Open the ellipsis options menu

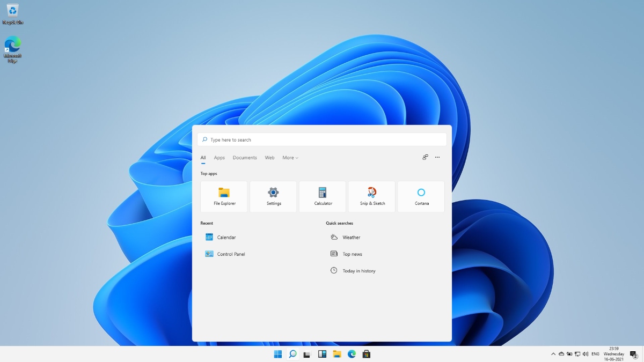(437, 157)
